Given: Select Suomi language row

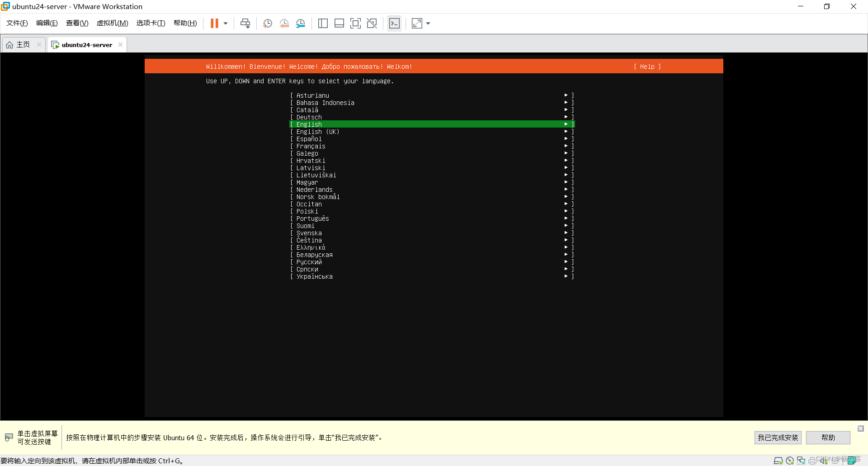Looking at the screenshot, I should [432, 226].
